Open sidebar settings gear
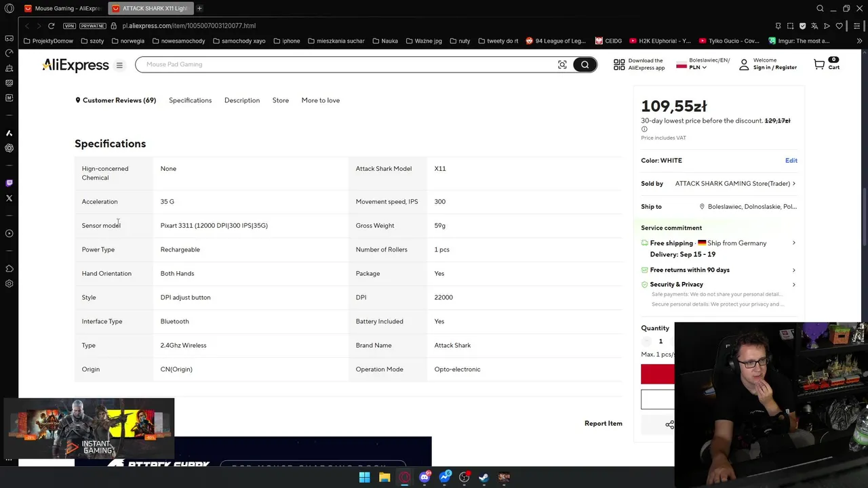 coord(9,283)
